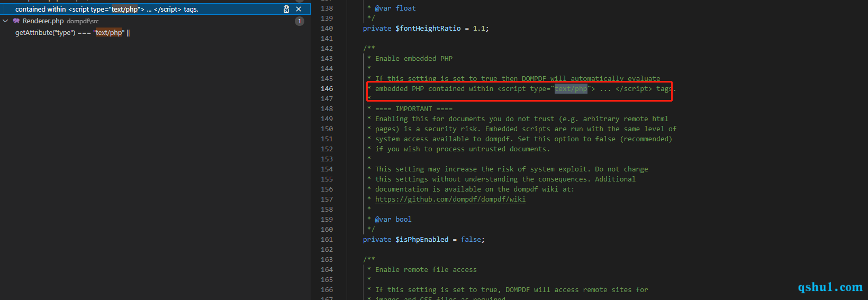Click line number 157 in the gutter

327,199
